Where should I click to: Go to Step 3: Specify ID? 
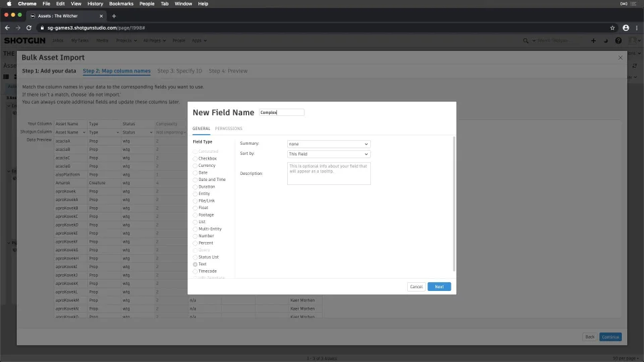[x=180, y=71]
